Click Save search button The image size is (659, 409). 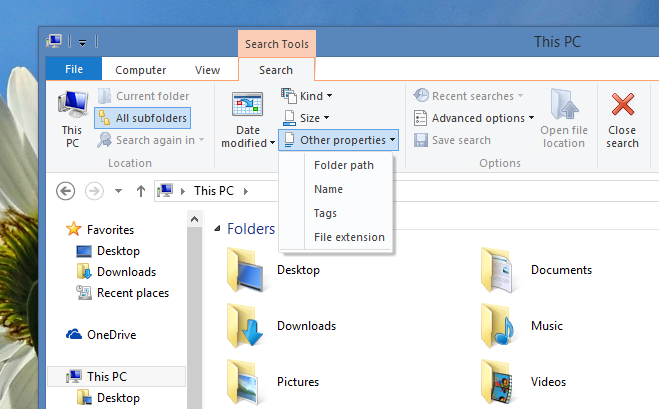click(452, 140)
